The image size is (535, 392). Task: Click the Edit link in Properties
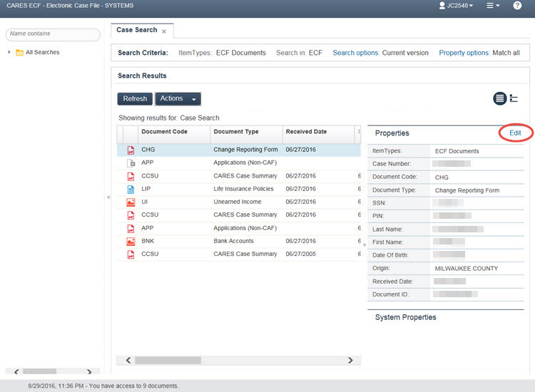(x=515, y=133)
